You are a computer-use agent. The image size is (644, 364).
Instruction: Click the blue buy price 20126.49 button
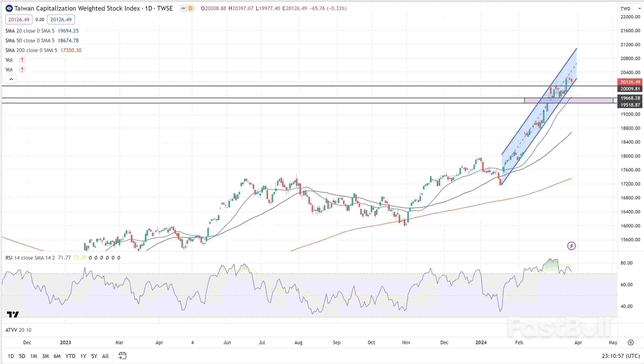(x=61, y=20)
